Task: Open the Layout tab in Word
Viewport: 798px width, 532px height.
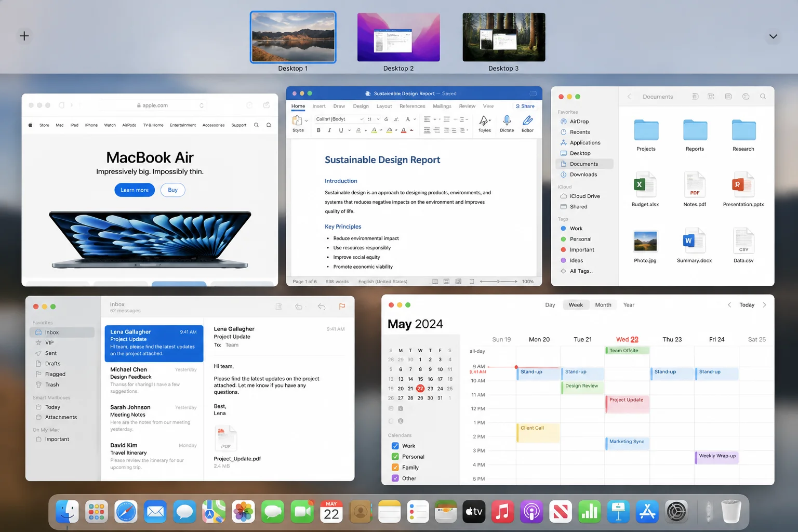Action: pyautogui.click(x=384, y=106)
